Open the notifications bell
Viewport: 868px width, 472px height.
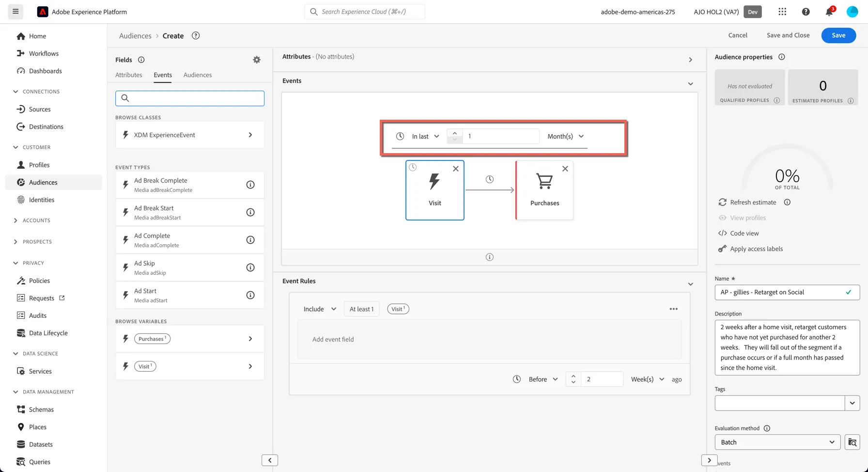pyautogui.click(x=829, y=12)
